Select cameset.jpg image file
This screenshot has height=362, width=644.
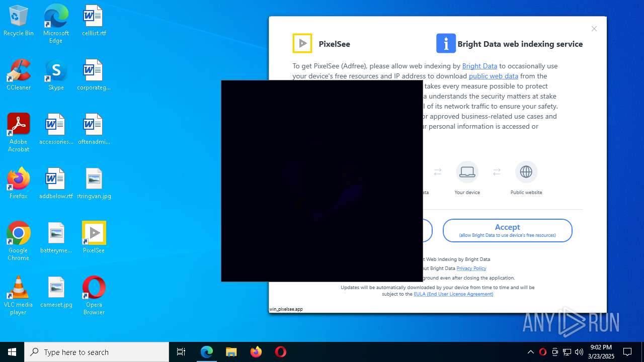[56, 292]
